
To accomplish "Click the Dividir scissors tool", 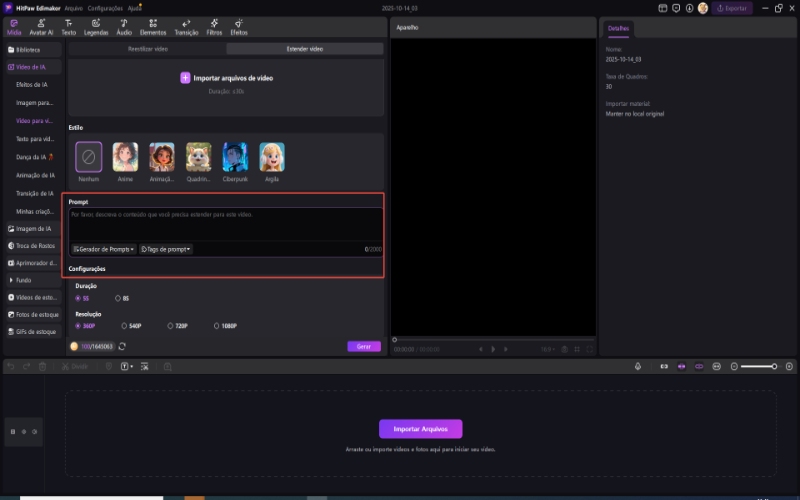I will 75,366.
